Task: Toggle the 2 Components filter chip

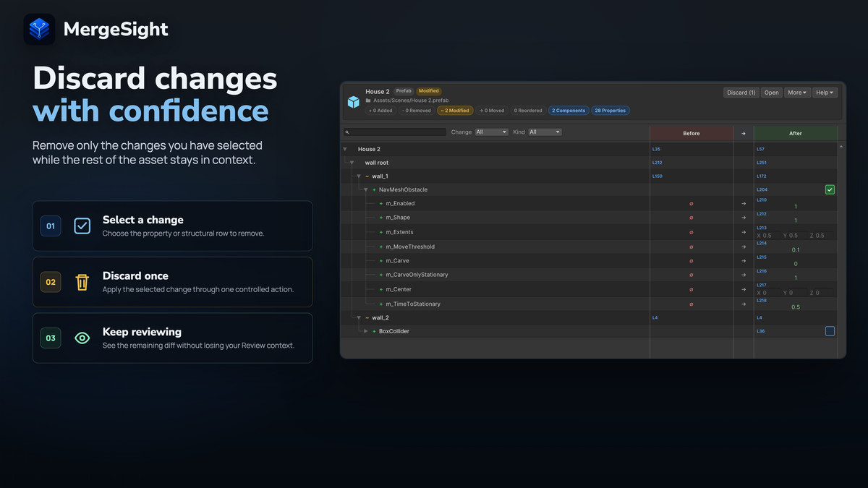Action: (569, 111)
